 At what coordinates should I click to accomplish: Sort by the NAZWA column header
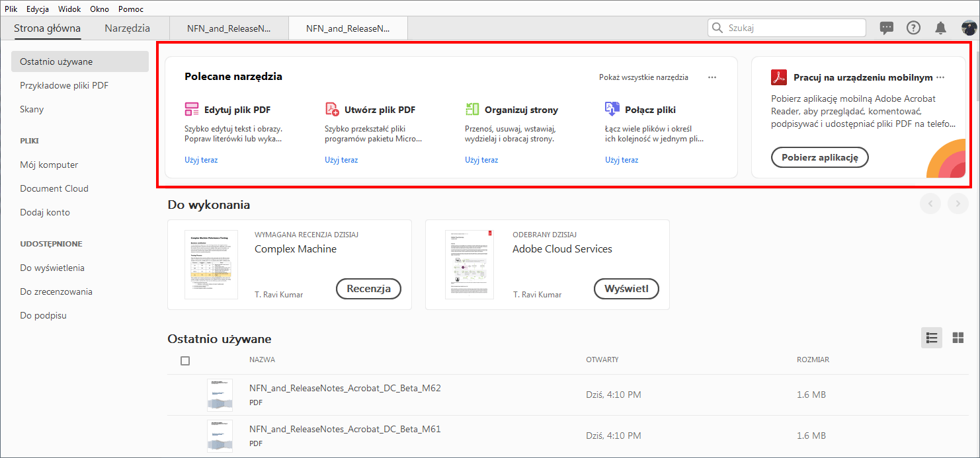point(262,360)
